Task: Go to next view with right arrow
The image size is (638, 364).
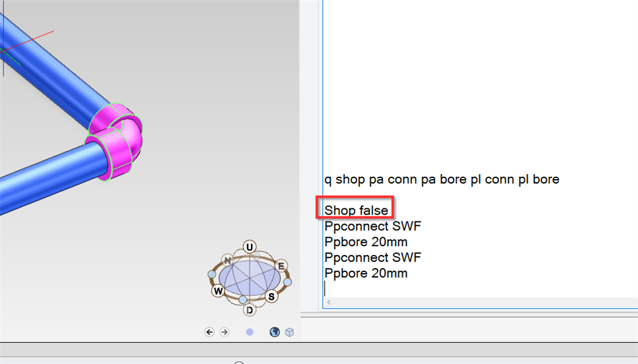Action: click(x=224, y=332)
